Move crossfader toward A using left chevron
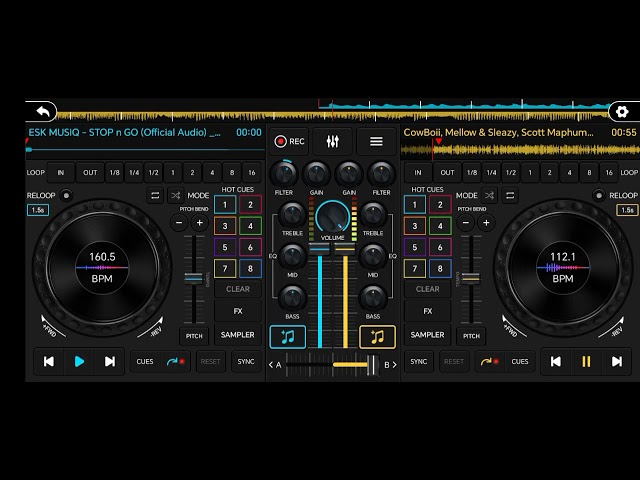 [x=271, y=364]
